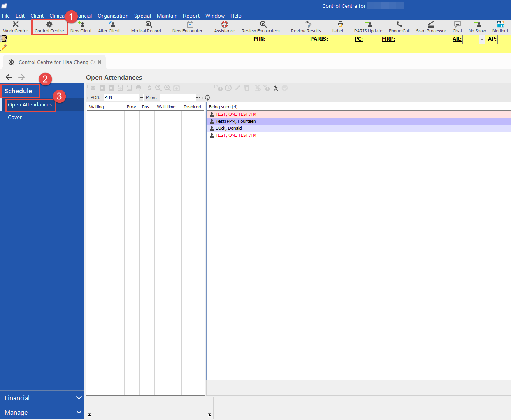Select Cover in the Schedule sidebar
The height and width of the screenshot is (420, 511).
point(15,117)
